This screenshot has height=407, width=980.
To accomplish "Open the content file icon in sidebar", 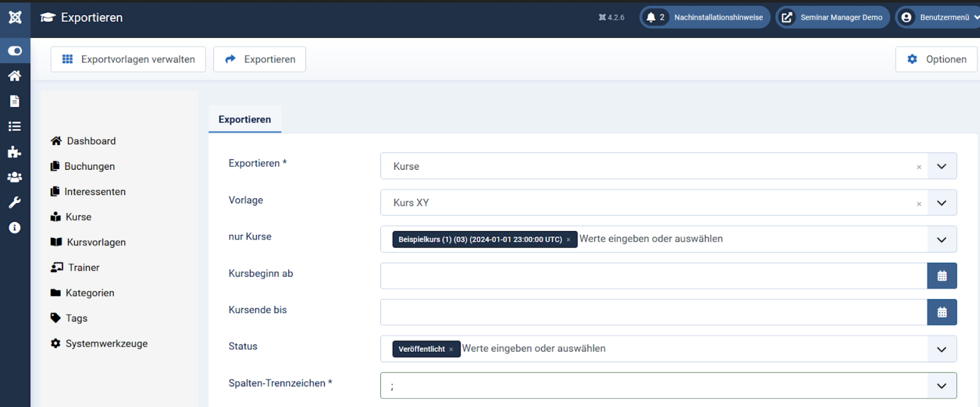I will click(15, 101).
